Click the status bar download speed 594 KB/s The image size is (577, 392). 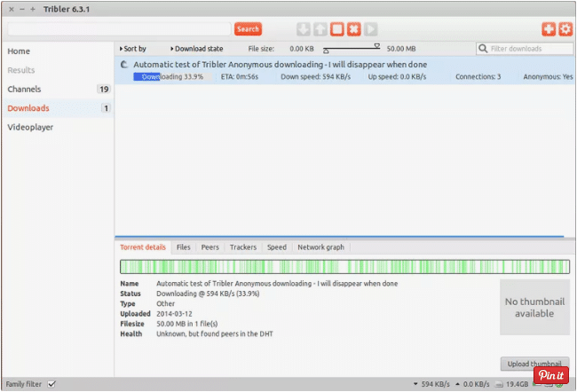coord(431,384)
